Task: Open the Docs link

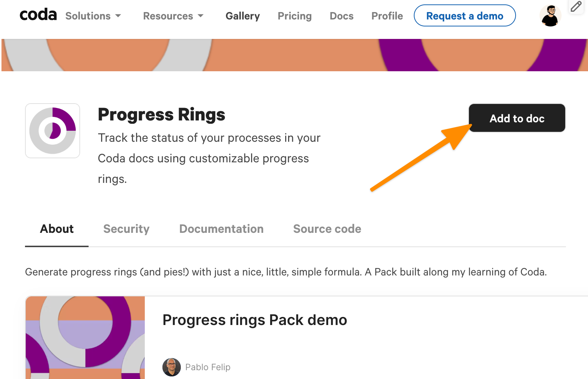Action: (341, 16)
